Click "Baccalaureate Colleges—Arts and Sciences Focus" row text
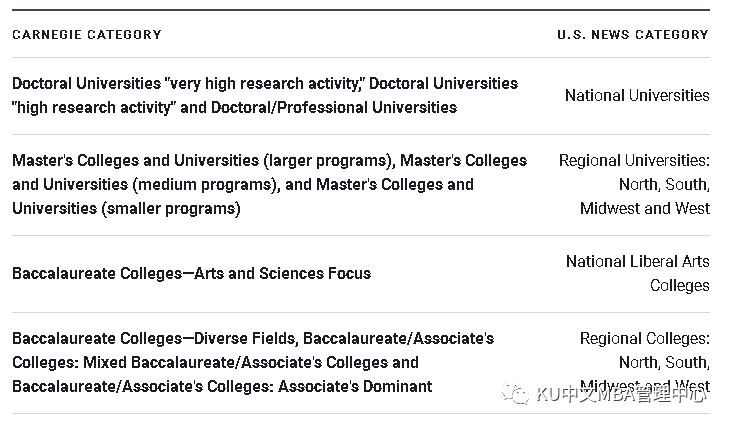 pos(191,273)
